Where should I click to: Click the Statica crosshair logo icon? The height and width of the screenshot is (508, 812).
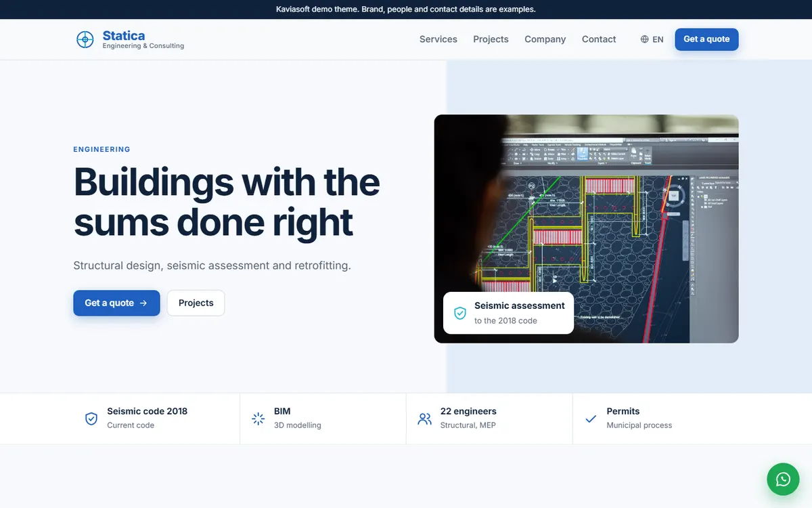(85, 39)
